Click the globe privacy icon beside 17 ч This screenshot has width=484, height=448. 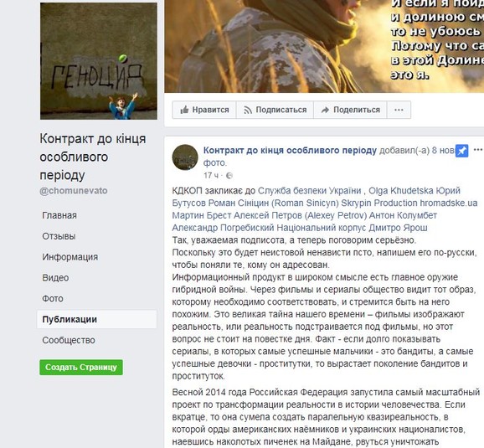coord(229,176)
